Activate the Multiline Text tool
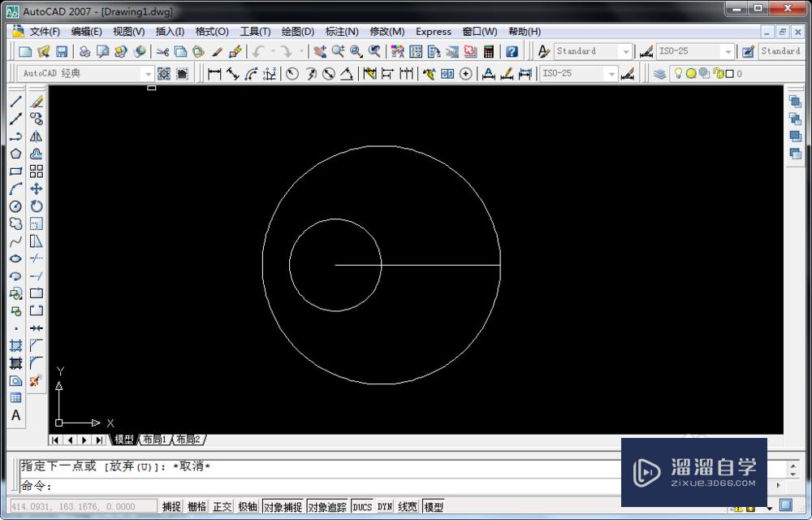The image size is (812, 520). pos(15,415)
